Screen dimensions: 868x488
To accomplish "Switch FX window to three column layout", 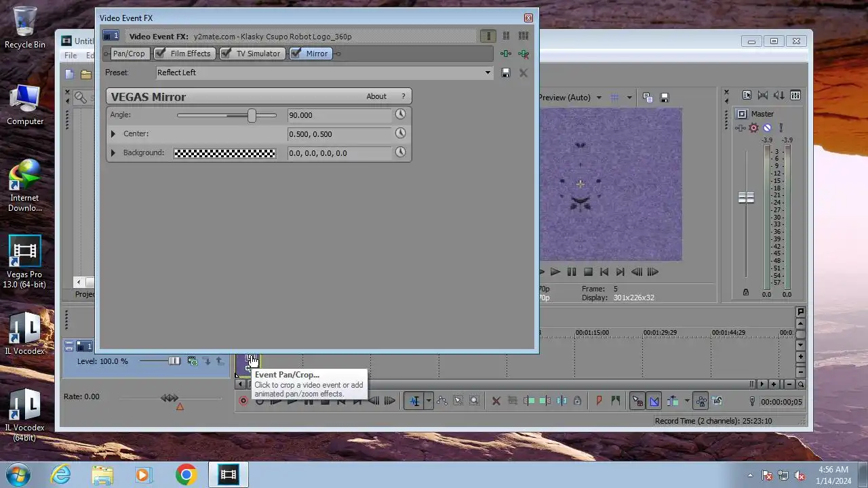I will [x=523, y=36].
